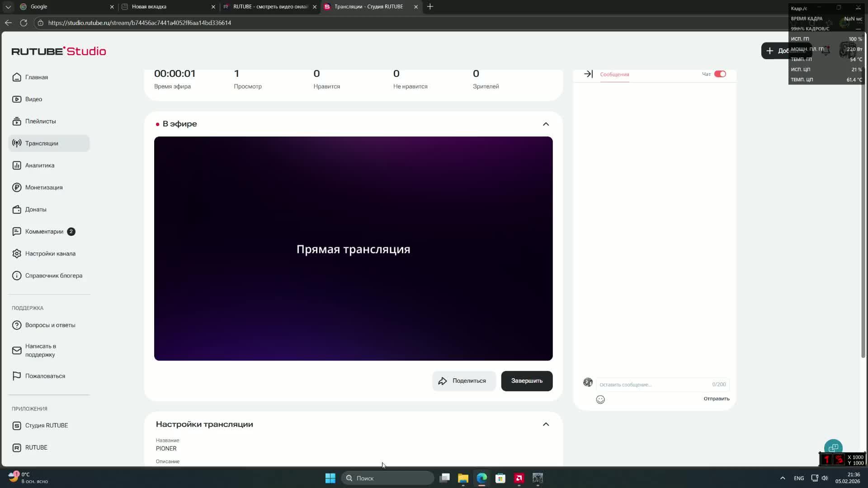Click Отправить to send the message

click(x=716, y=399)
